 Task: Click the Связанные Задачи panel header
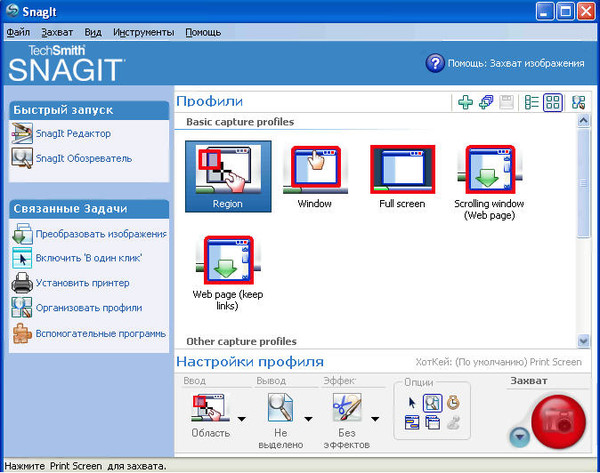click(x=89, y=209)
